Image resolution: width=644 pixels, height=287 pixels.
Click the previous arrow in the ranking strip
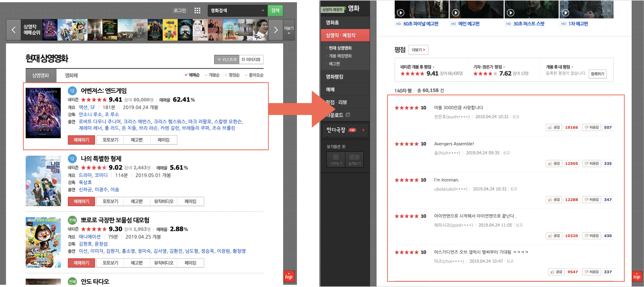click(13, 30)
